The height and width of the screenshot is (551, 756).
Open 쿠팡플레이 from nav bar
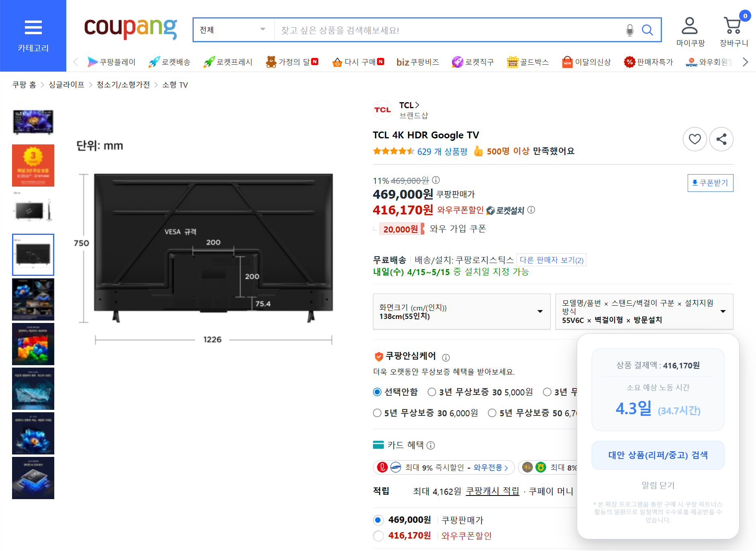(x=112, y=62)
